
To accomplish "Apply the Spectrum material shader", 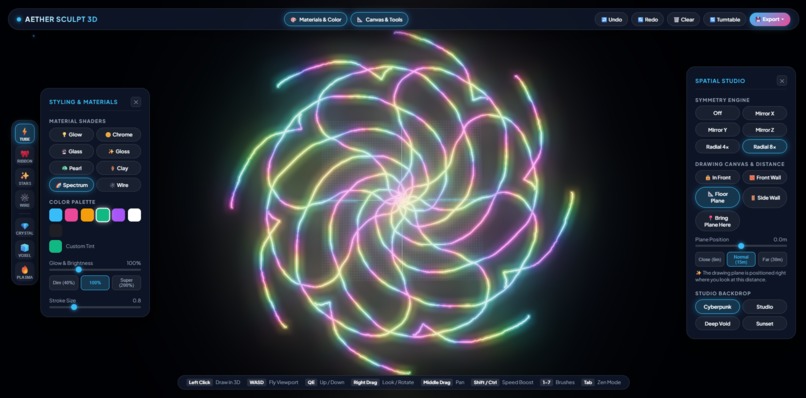I will pyautogui.click(x=71, y=185).
